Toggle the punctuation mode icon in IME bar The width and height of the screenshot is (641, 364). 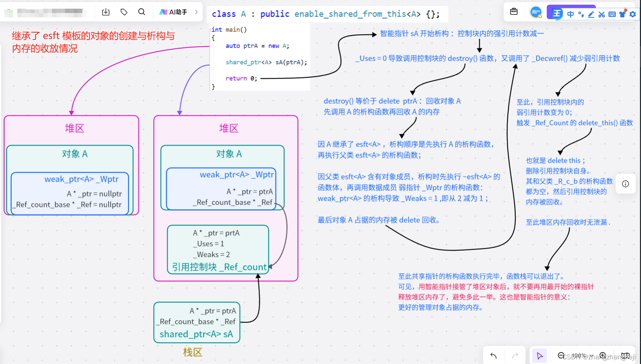581,14
